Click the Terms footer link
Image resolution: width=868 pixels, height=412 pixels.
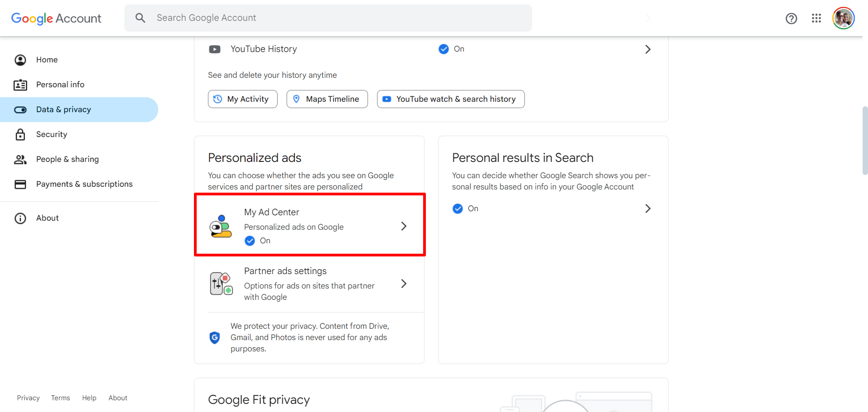[x=61, y=398]
